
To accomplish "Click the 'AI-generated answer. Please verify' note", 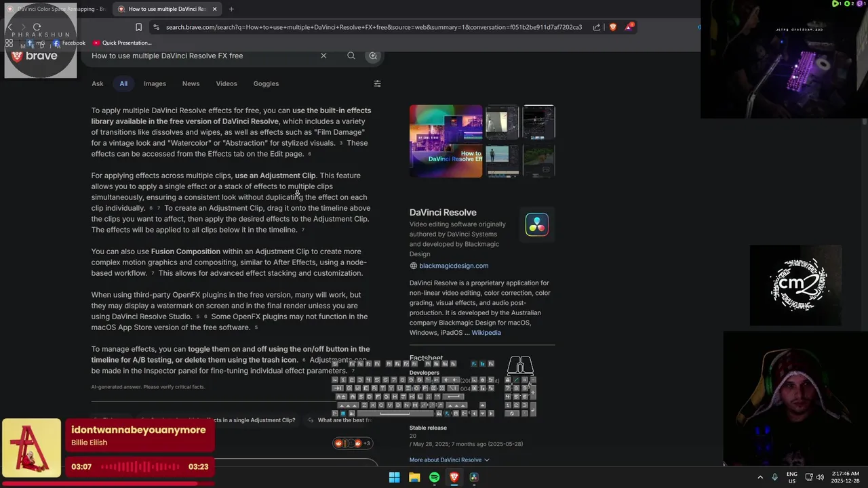I will click(148, 387).
